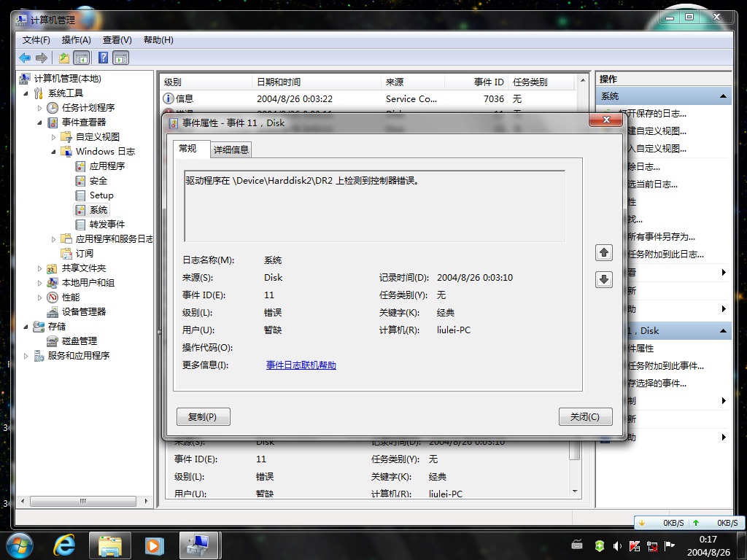The width and height of the screenshot is (747, 560).
Task: Switch to the 详细信息 tab
Action: pyautogui.click(x=231, y=149)
